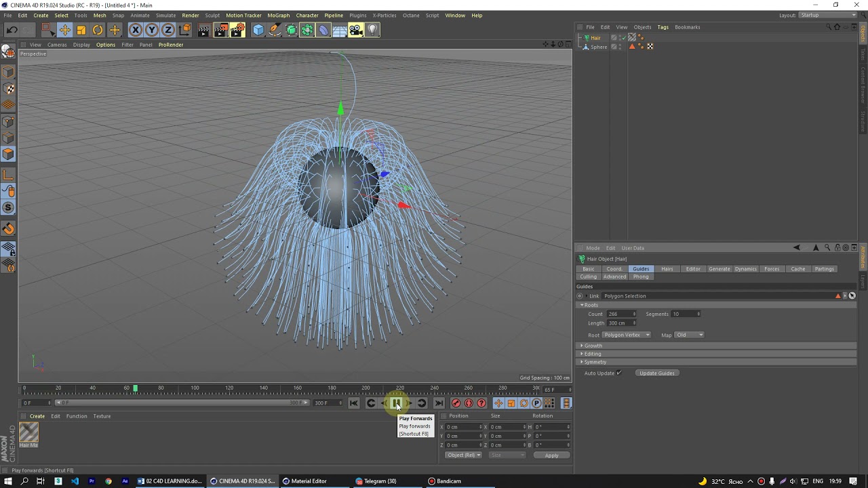Select the Rotate tool in top toolbar

pyautogui.click(x=98, y=30)
